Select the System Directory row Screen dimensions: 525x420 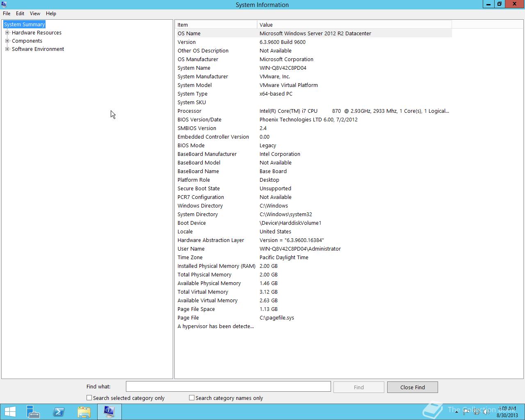[x=314, y=214]
